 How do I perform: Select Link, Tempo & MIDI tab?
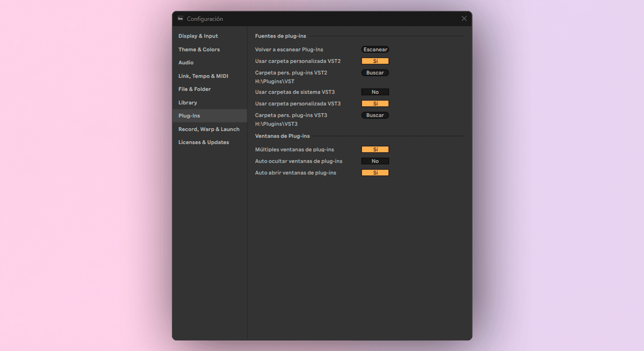tap(203, 76)
